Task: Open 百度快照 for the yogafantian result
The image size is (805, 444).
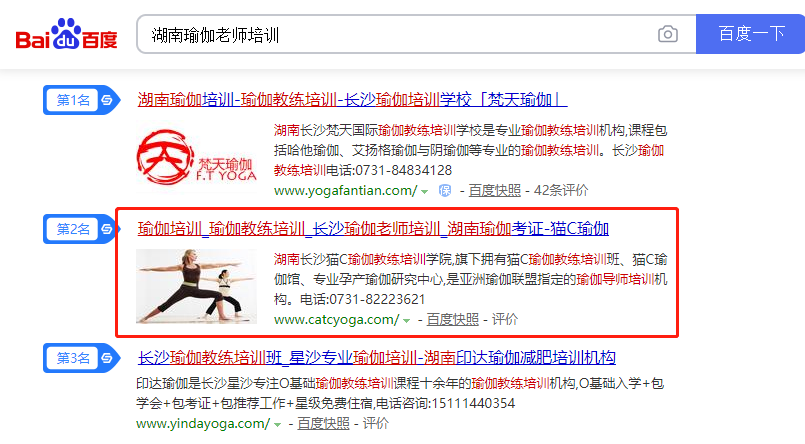Action: [494, 190]
